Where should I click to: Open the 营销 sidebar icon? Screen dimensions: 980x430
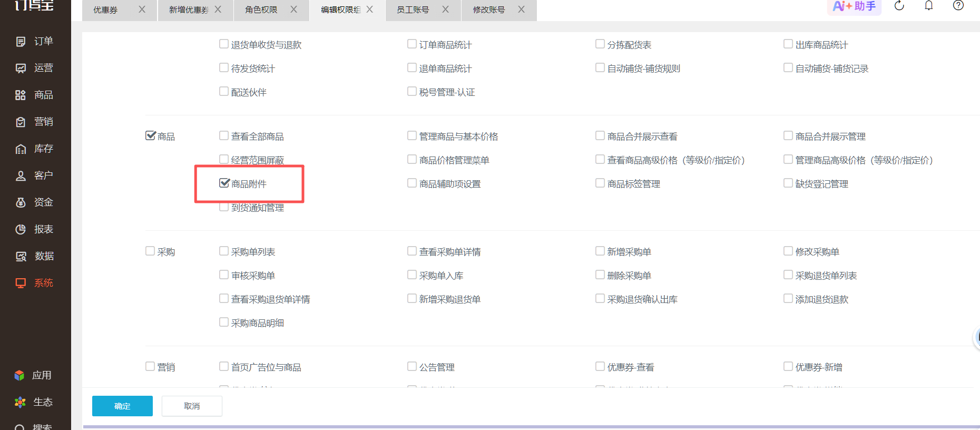pyautogui.click(x=21, y=122)
